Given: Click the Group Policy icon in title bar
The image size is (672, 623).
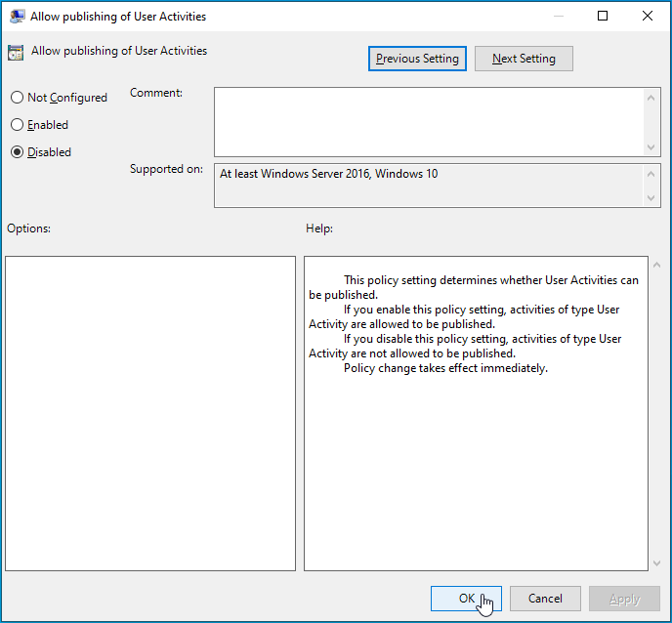Looking at the screenshot, I should pyautogui.click(x=17, y=17).
